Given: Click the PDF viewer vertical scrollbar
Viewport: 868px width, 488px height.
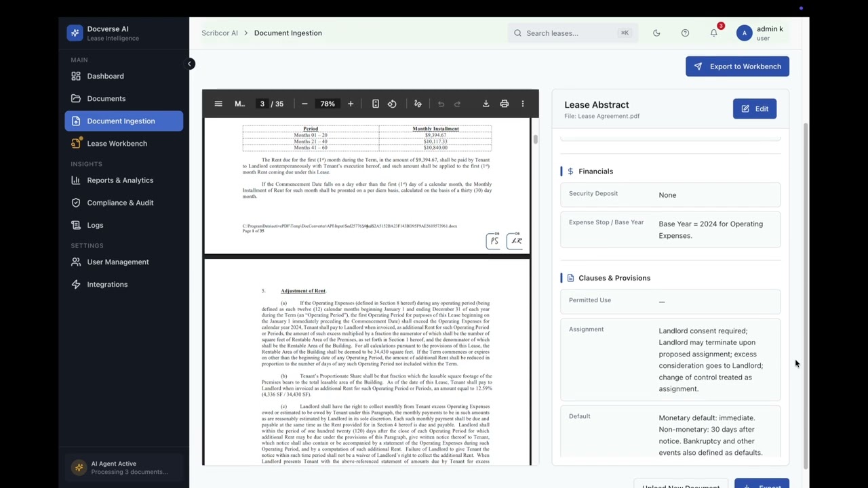Looking at the screenshot, I should pos(535,139).
